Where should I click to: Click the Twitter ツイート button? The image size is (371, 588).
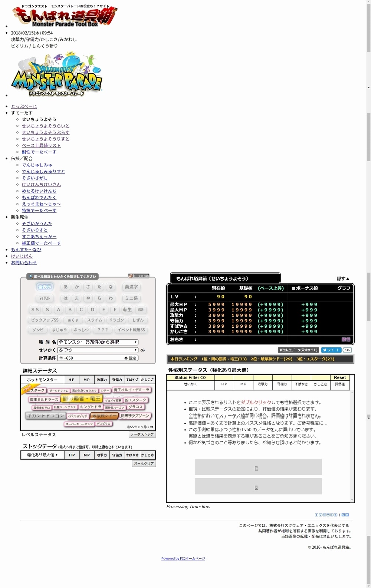click(x=331, y=350)
